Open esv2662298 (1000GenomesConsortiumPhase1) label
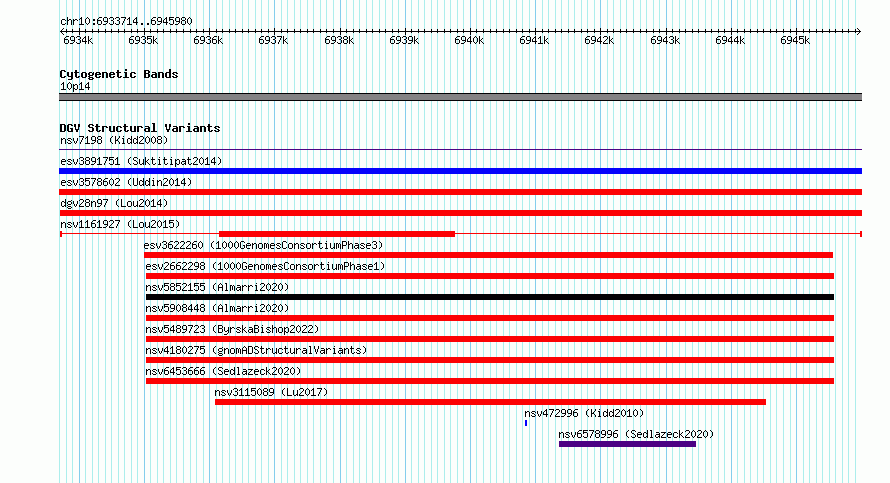The image size is (890, 483). click(x=265, y=266)
